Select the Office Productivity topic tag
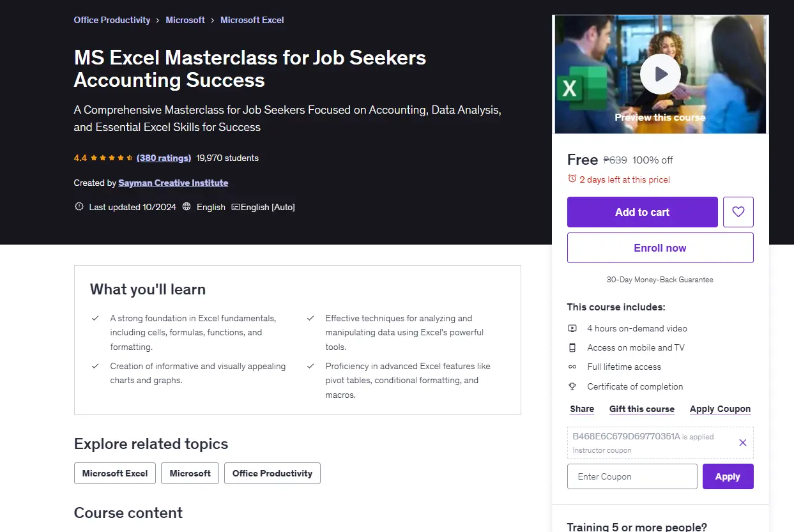Screen dimensions: 794x532 [272, 473]
